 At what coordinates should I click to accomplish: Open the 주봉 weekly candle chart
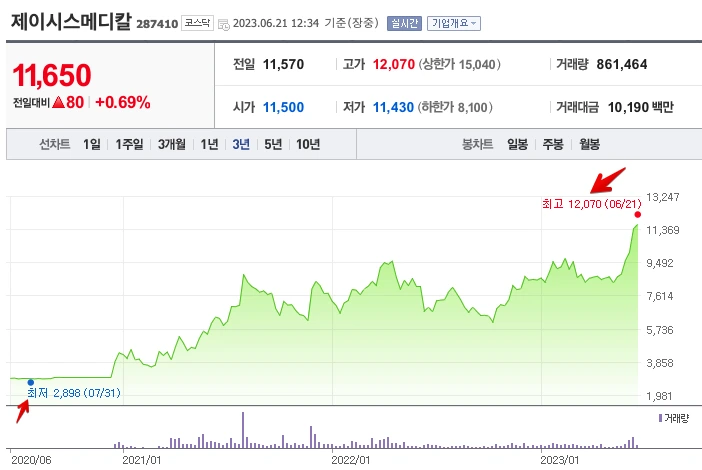553,144
